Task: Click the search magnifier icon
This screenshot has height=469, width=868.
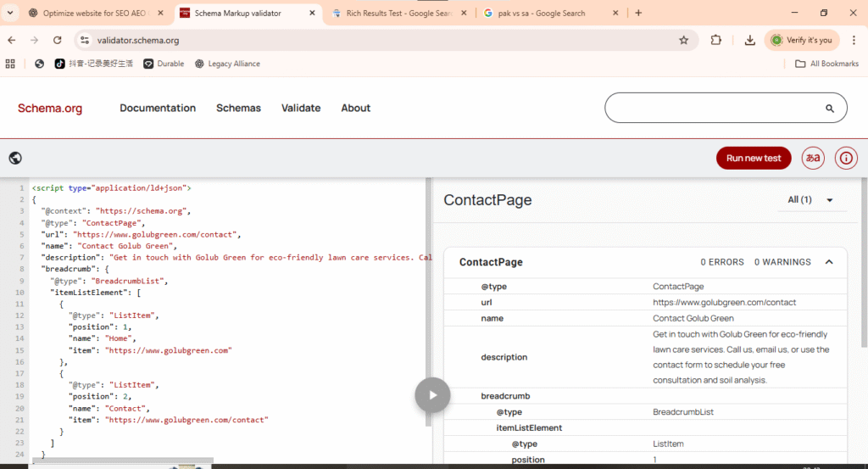Action: pos(829,109)
